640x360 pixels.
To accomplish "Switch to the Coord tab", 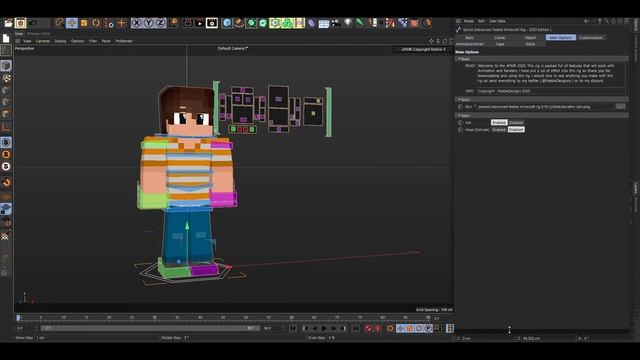I will coord(500,38).
